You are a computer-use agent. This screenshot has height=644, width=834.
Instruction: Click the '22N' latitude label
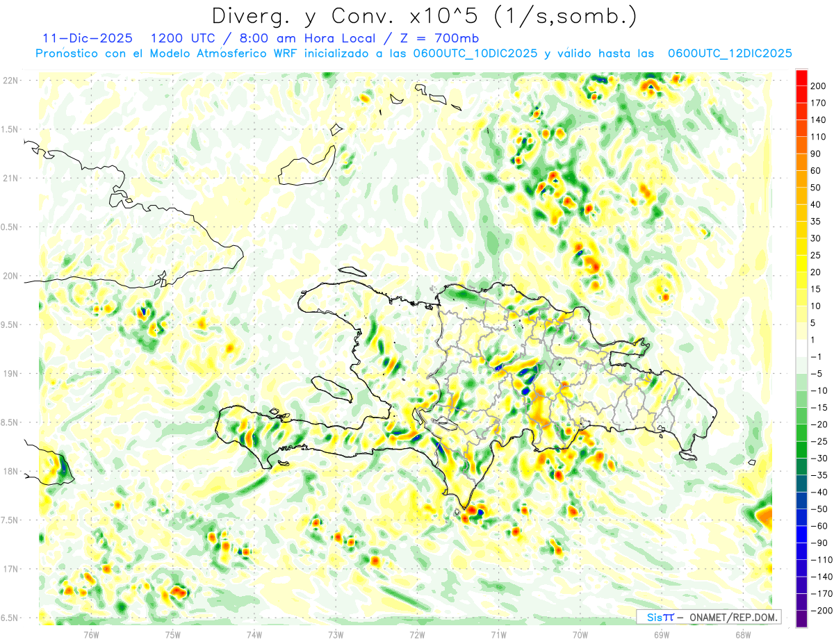(10, 80)
